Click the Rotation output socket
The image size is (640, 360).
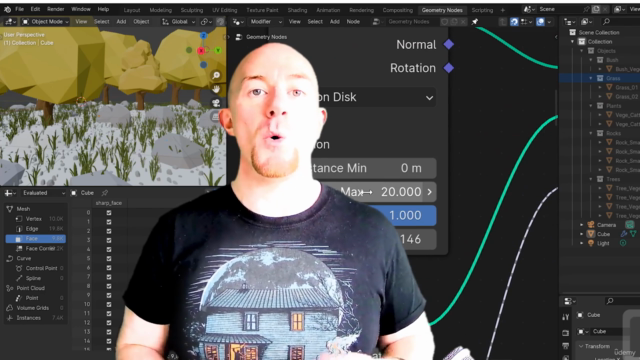(449, 68)
